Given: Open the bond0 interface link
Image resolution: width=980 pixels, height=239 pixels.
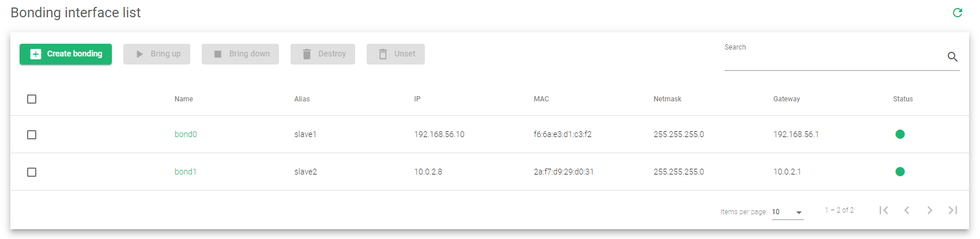Looking at the screenshot, I should pyautogui.click(x=186, y=134).
